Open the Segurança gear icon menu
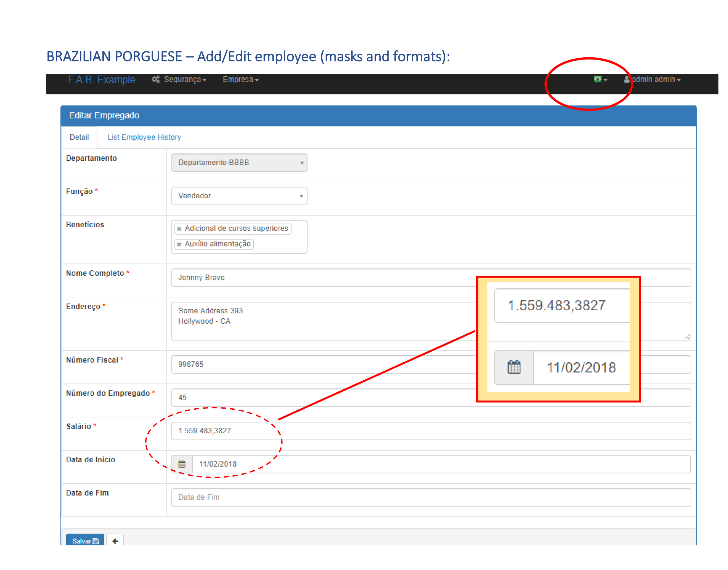728x570 pixels. (155, 80)
